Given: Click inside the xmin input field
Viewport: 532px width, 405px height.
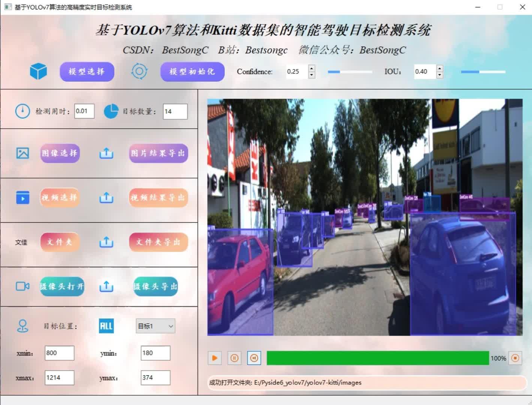Looking at the screenshot, I should [x=59, y=353].
